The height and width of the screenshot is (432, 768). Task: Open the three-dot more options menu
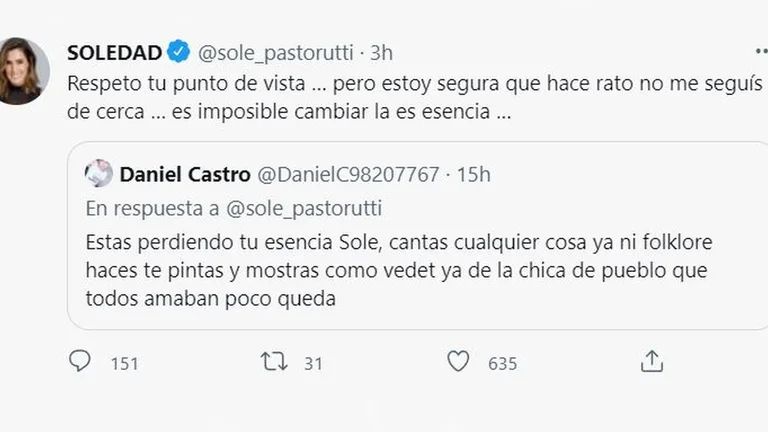click(760, 50)
